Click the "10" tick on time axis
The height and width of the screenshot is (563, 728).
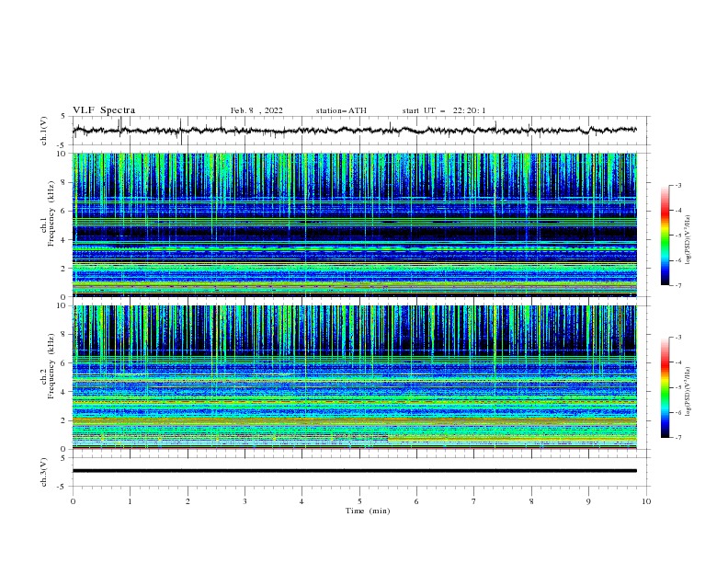646,501
